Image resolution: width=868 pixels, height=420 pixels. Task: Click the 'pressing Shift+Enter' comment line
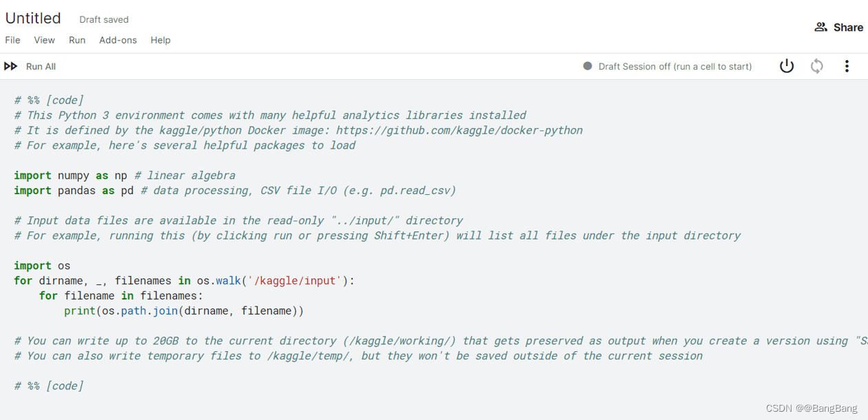click(378, 236)
